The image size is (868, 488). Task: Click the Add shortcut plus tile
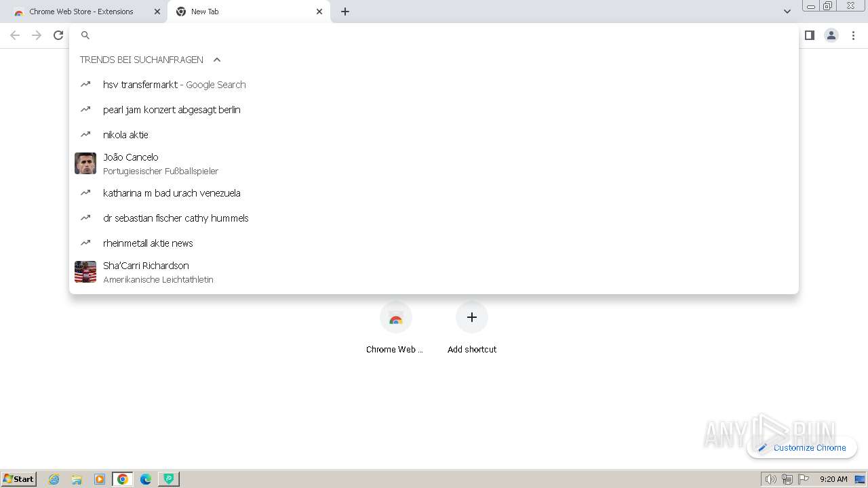tap(472, 328)
